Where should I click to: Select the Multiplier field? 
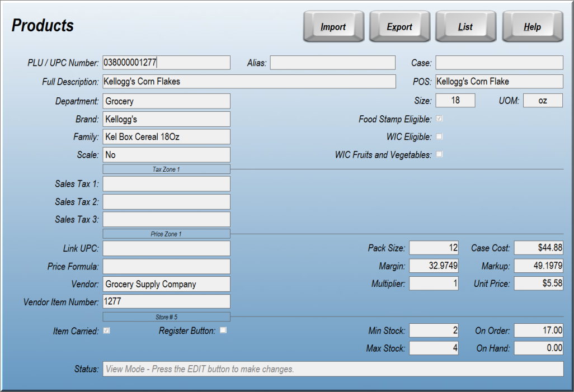[434, 284]
